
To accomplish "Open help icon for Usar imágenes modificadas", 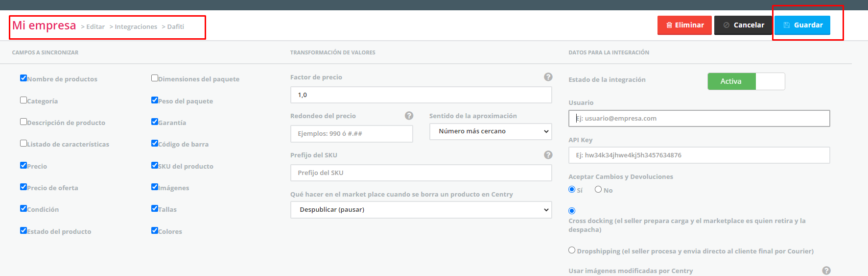I will click(826, 271).
